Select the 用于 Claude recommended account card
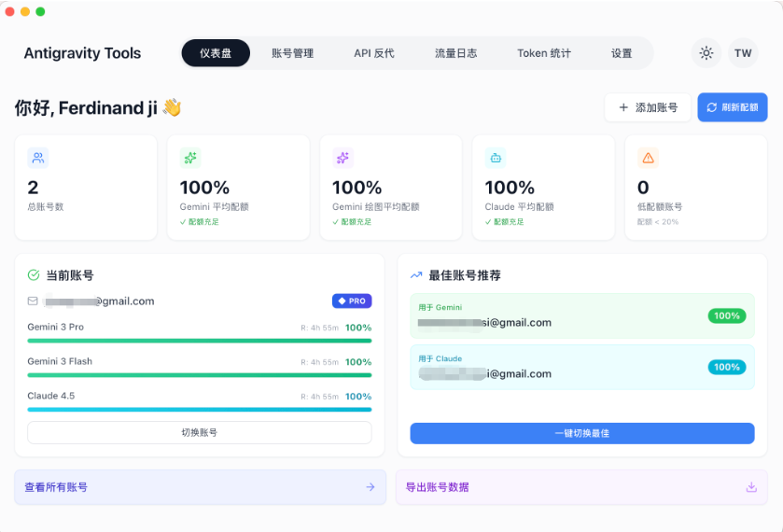The height and width of the screenshot is (532, 783). (582, 367)
